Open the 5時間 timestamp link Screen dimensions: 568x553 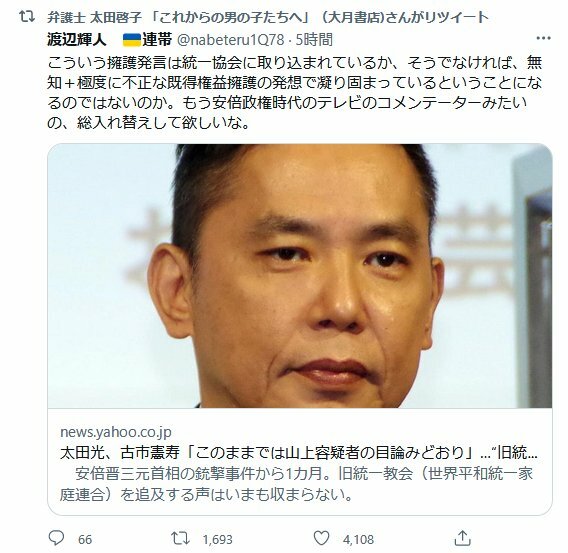point(314,39)
